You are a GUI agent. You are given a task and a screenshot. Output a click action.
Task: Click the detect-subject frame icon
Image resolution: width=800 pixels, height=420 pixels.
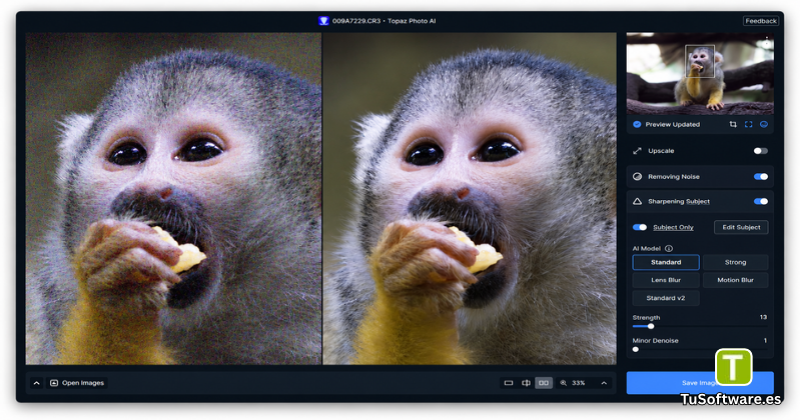(748, 125)
